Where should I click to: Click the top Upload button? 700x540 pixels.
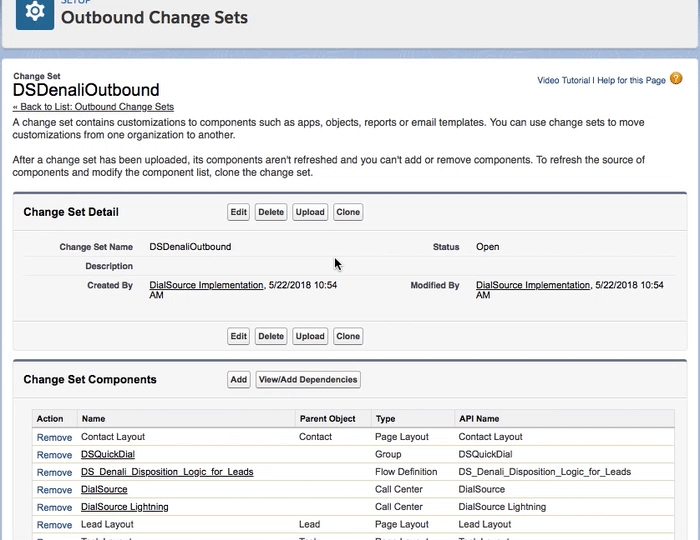pyautogui.click(x=310, y=212)
